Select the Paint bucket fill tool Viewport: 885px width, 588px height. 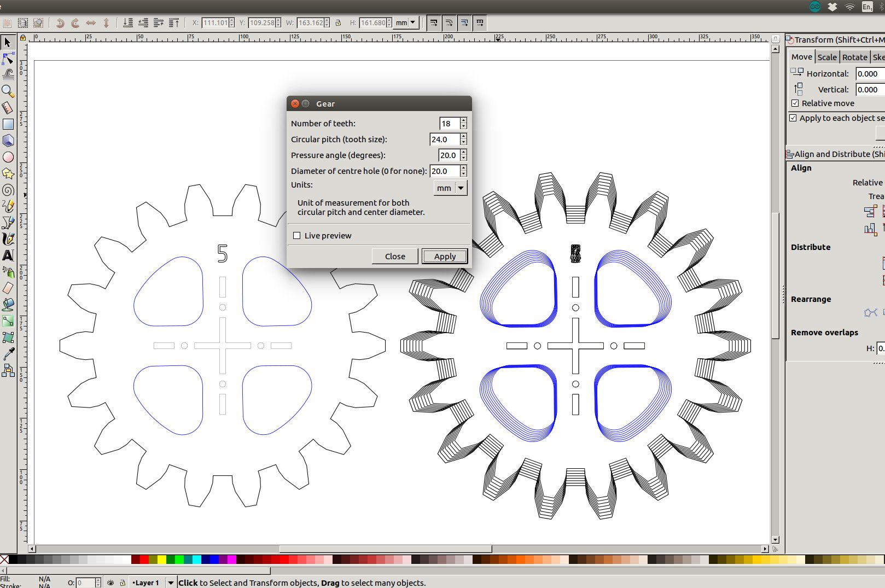click(8, 305)
